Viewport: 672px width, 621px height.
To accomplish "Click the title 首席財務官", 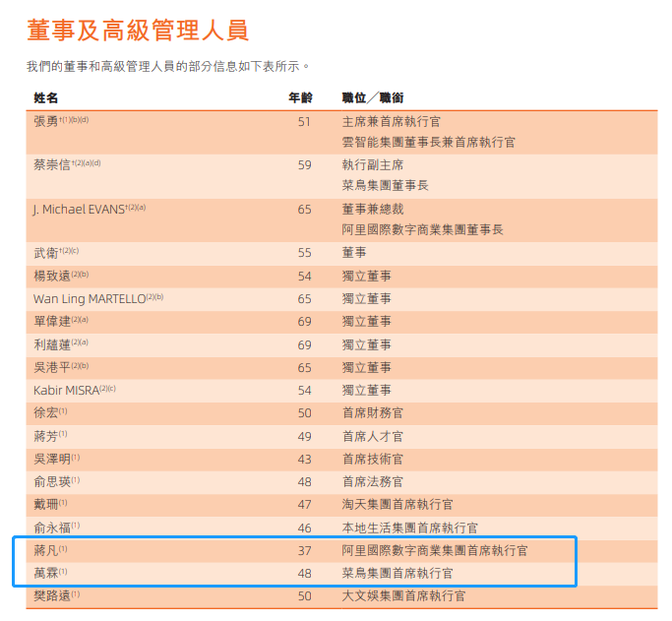I will pos(373,413).
